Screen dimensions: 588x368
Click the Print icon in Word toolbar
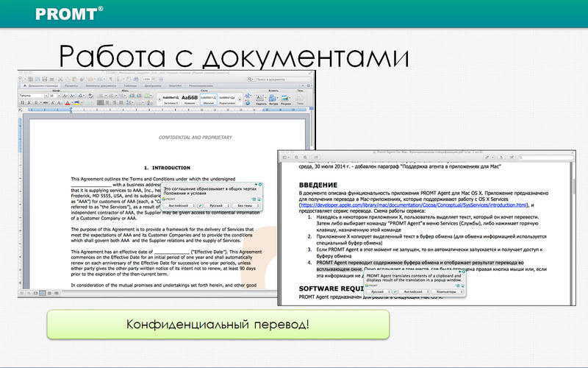click(51, 79)
